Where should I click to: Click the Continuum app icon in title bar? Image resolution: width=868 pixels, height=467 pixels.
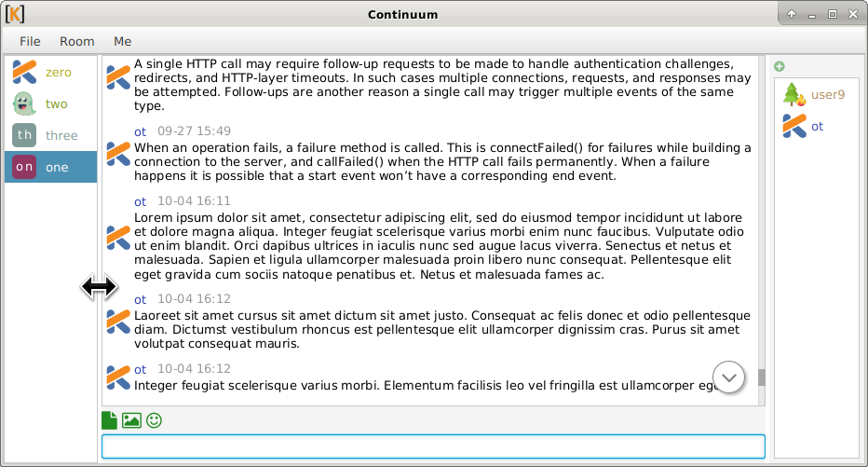pyautogui.click(x=15, y=14)
